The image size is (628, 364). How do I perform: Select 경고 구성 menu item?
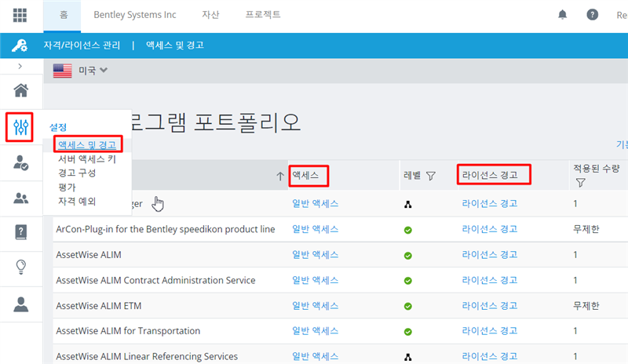pos(77,173)
